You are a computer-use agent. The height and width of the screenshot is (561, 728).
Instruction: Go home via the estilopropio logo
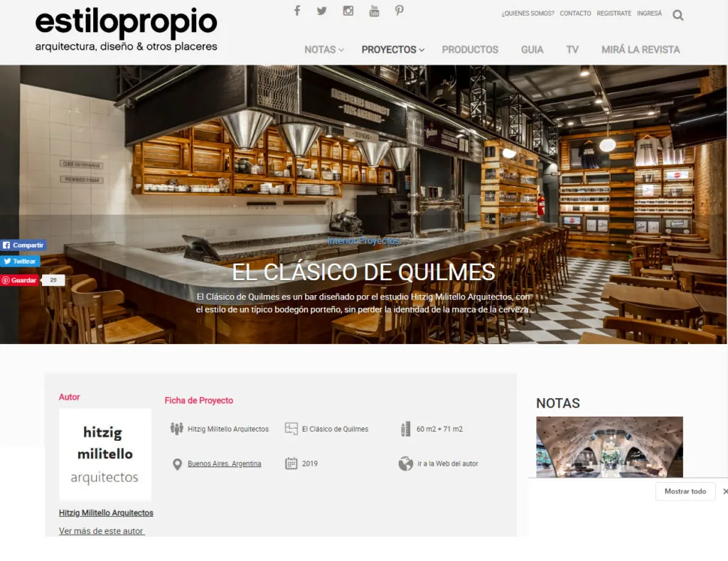coord(127,28)
